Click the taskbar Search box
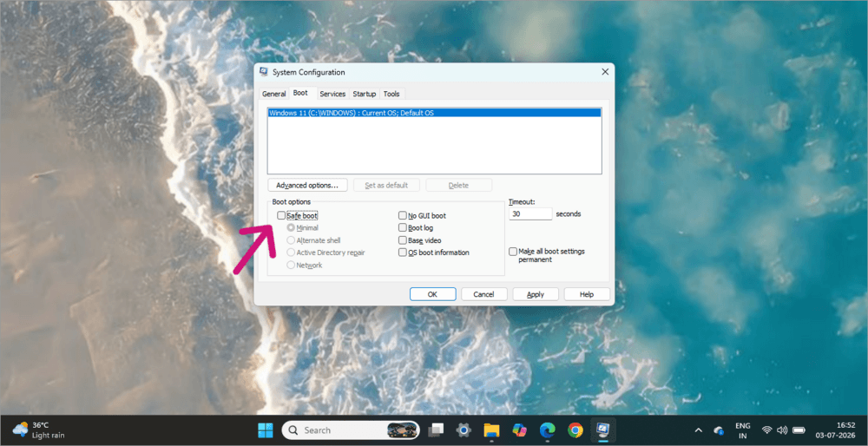 [351, 430]
